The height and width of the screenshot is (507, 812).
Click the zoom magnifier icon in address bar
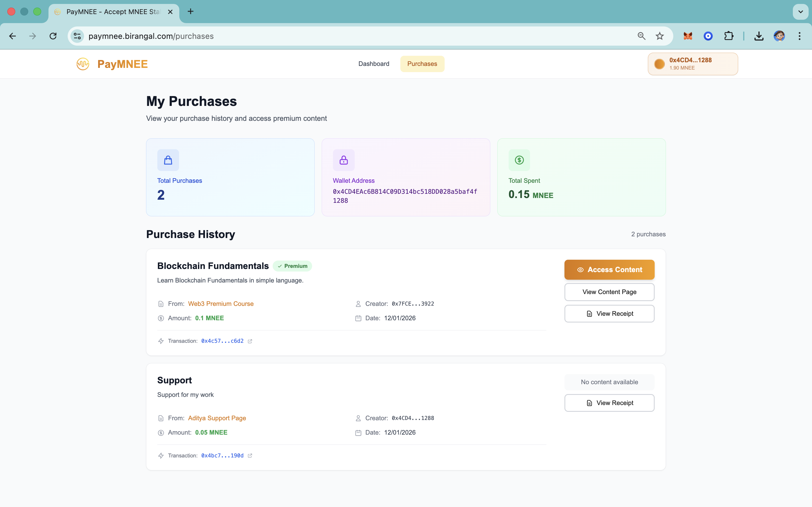coord(641,36)
